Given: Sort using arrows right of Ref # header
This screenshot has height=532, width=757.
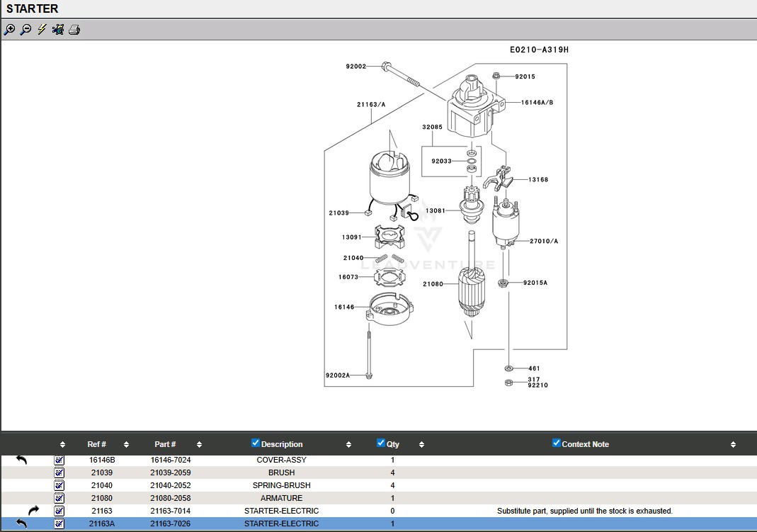Looking at the screenshot, I should pos(126,445).
